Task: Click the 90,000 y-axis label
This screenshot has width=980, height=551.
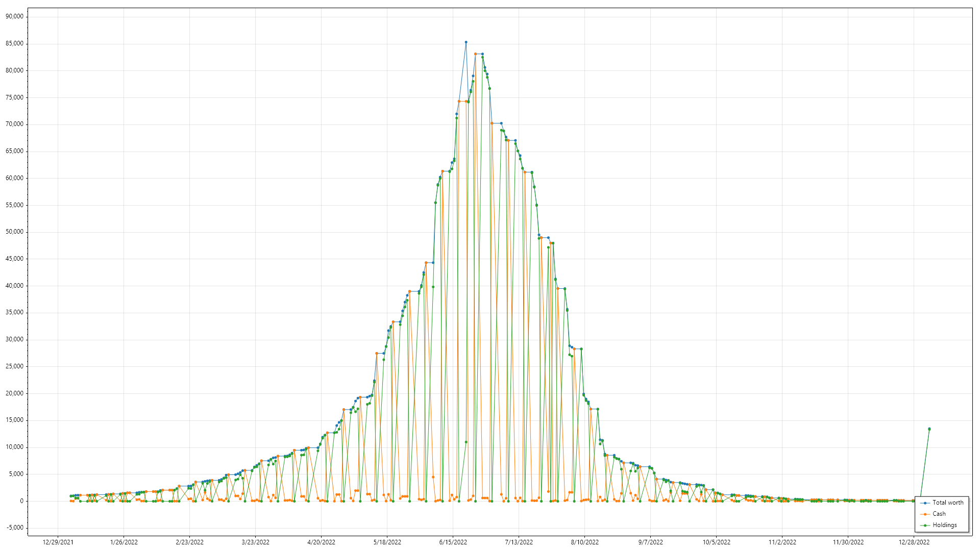Action: (x=14, y=16)
